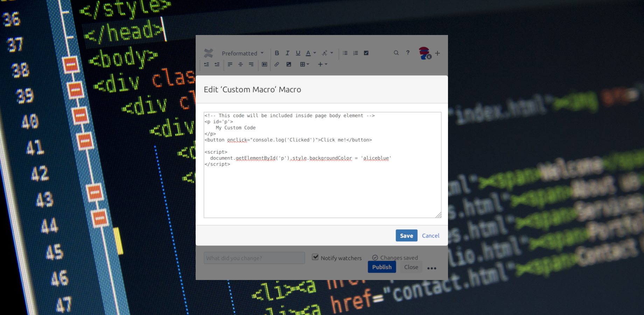Toggle underline formatting
The height and width of the screenshot is (315, 644).
point(298,53)
